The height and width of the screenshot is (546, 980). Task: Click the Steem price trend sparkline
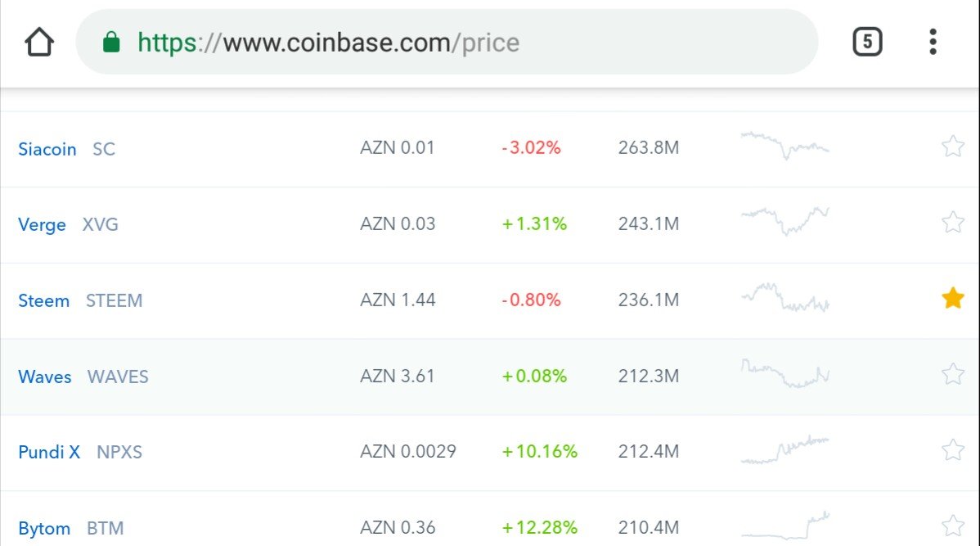tap(785, 298)
